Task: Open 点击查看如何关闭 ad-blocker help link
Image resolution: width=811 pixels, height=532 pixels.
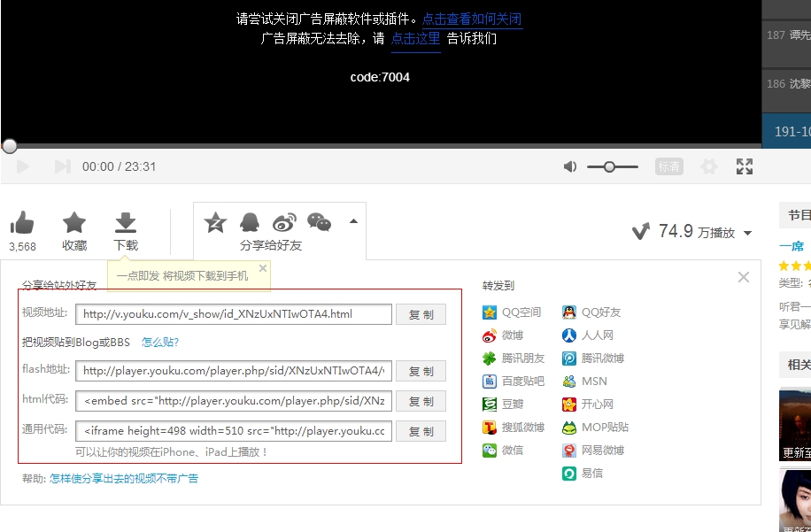Action: pyautogui.click(x=472, y=19)
